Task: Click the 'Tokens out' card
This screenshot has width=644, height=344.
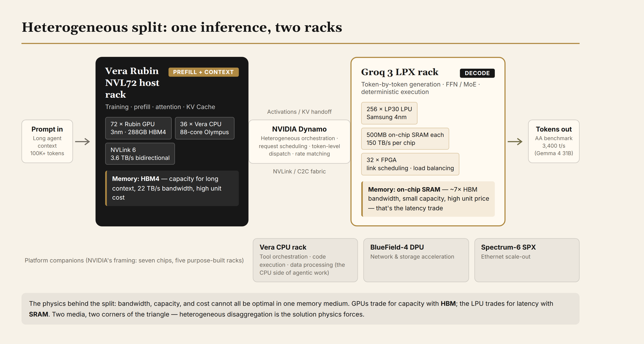Action: (553, 141)
